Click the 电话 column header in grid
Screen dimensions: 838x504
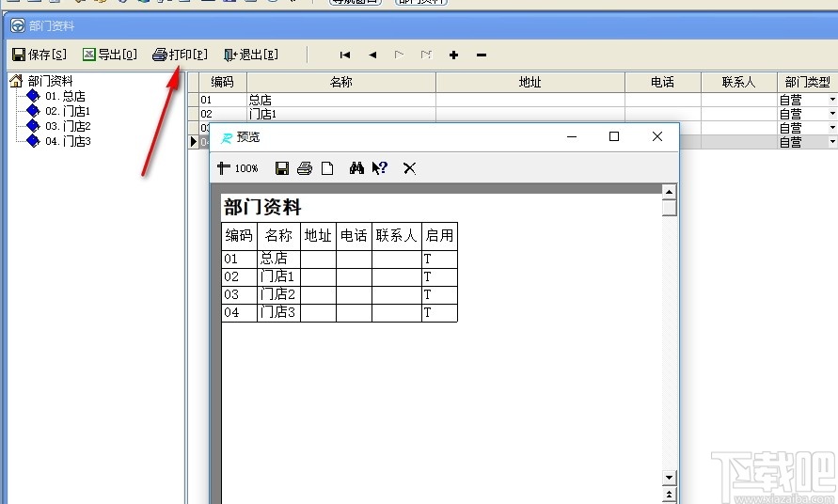point(663,83)
